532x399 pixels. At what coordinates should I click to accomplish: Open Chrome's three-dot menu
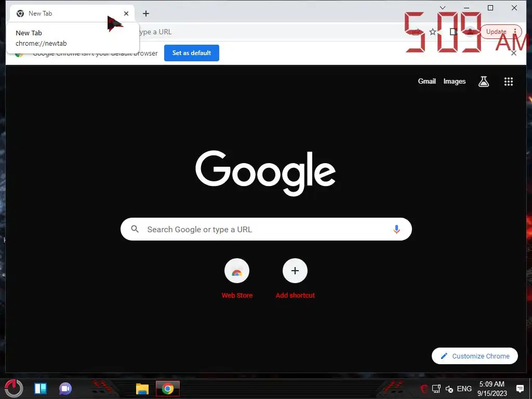[515, 32]
